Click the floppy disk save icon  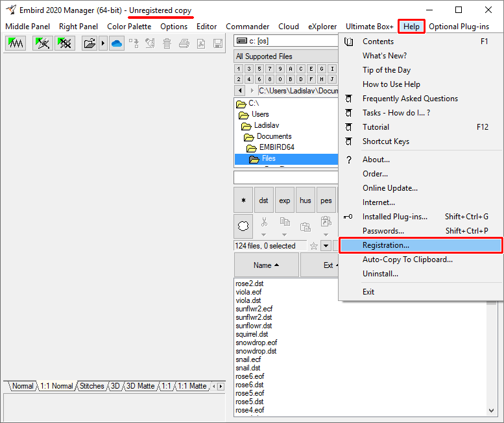coord(218,43)
